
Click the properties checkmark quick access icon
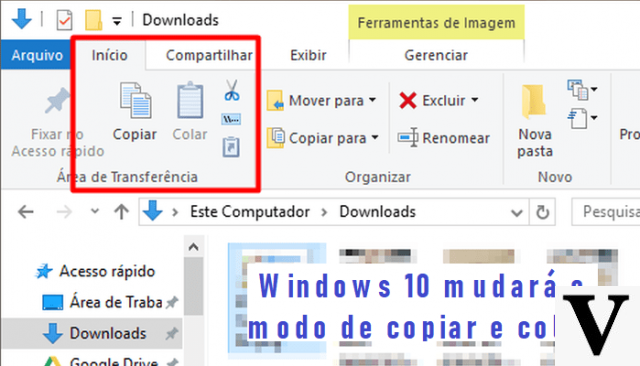pos(64,20)
